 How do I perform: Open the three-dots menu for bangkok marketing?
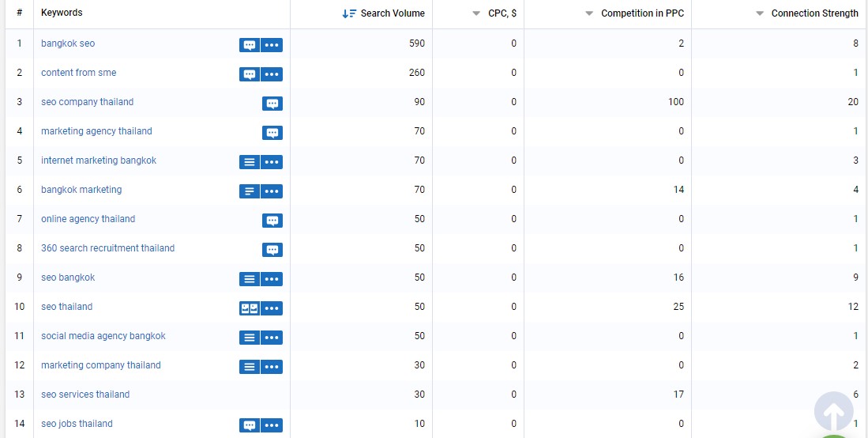coord(271,191)
